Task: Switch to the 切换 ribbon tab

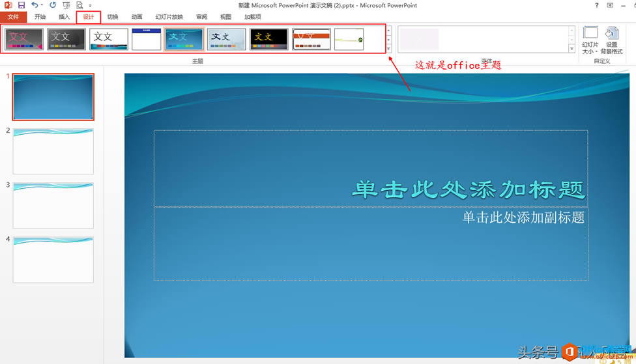Action: (x=112, y=17)
